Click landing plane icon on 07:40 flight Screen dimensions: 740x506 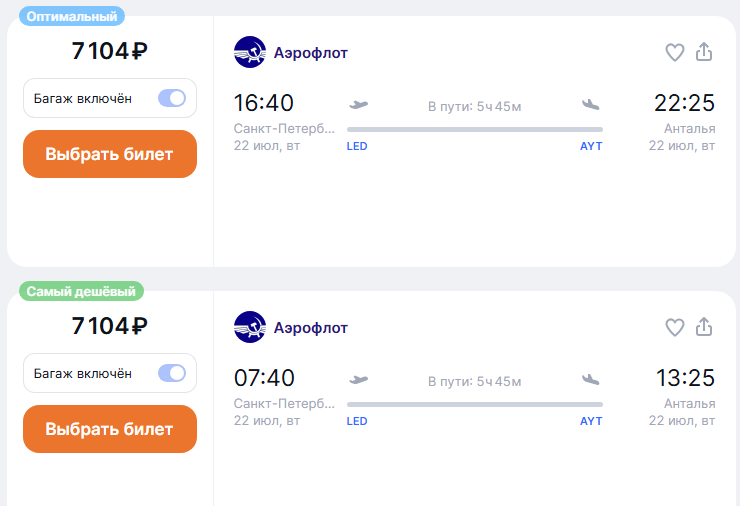coord(590,379)
